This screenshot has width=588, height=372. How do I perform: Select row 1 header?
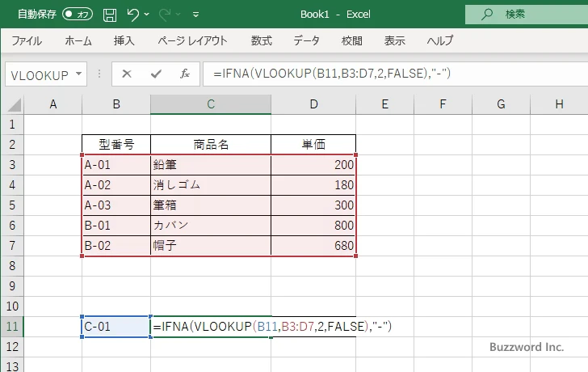pyautogui.click(x=12, y=125)
